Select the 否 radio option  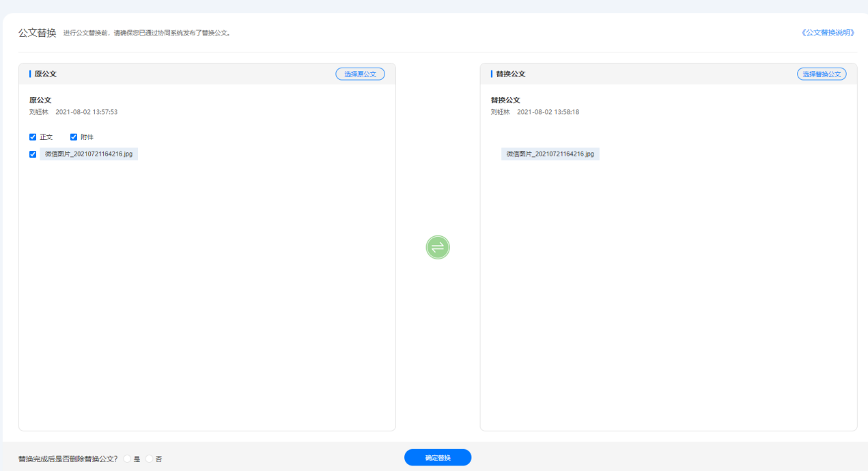tap(149, 459)
